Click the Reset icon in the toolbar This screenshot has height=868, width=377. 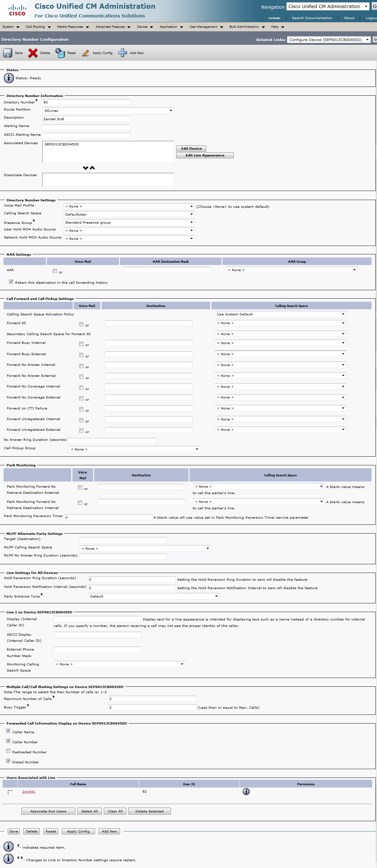point(60,53)
